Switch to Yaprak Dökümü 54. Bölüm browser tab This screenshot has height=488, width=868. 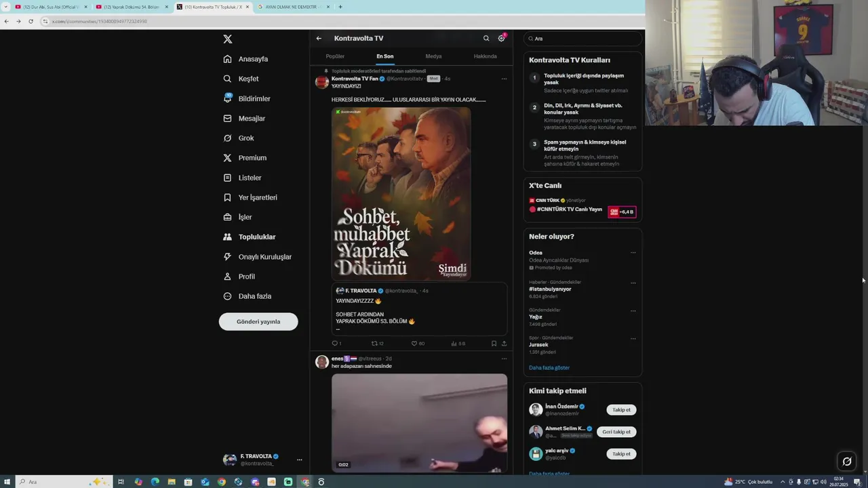point(132,7)
